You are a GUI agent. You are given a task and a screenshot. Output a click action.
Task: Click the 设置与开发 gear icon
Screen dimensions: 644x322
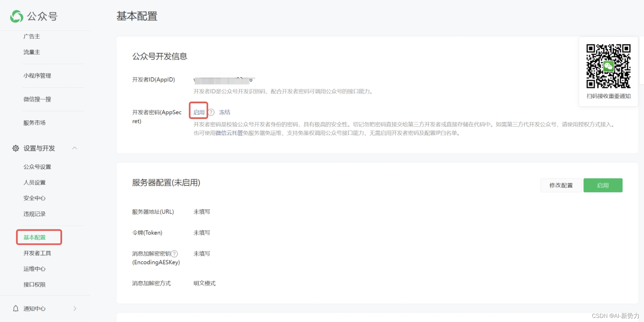click(16, 148)
